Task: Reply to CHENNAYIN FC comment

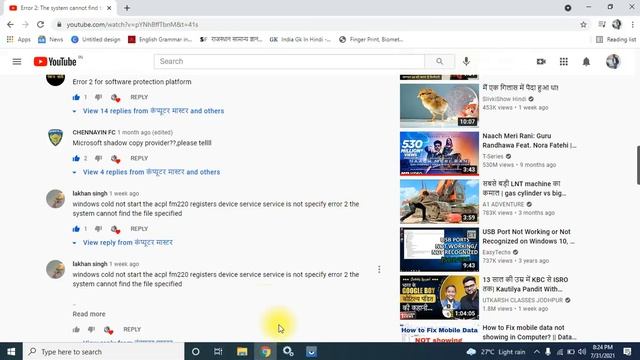Action: pos(139,158)
